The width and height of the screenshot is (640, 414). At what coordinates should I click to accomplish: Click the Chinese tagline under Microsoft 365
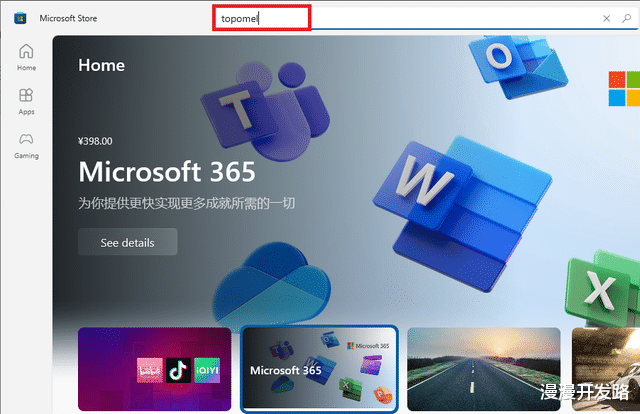point(186,203)
